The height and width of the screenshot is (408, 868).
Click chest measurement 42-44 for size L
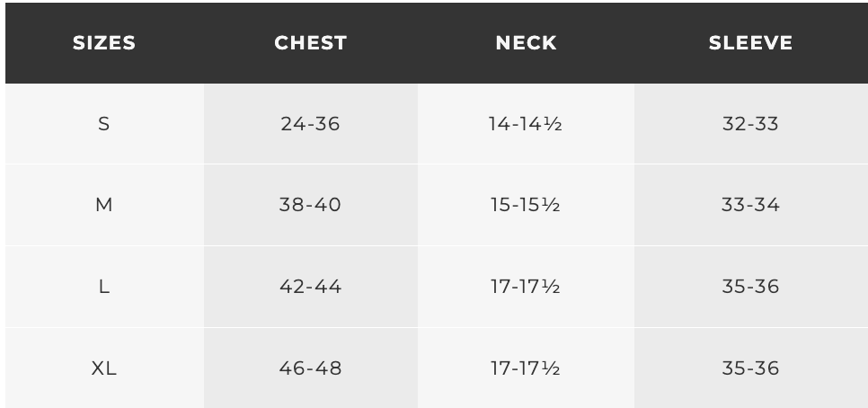tap(310, 287)
